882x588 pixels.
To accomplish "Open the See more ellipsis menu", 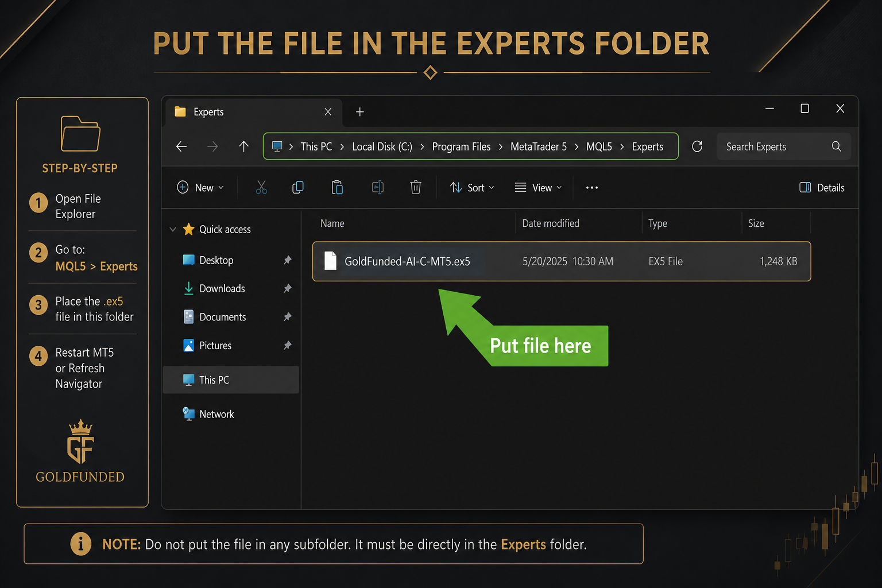I will point(592,188).
